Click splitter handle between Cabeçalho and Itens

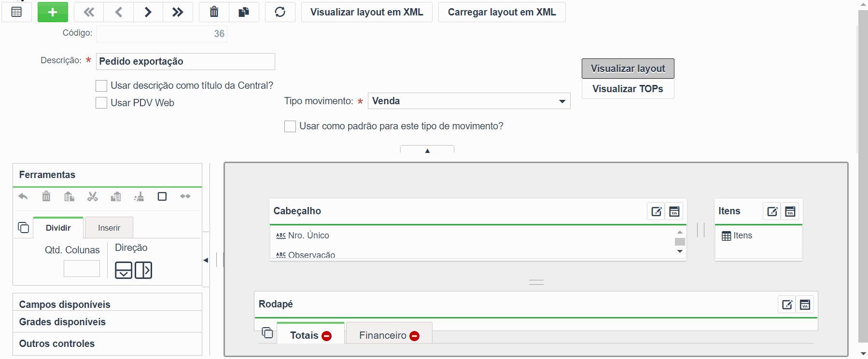(x=701, y=230)
